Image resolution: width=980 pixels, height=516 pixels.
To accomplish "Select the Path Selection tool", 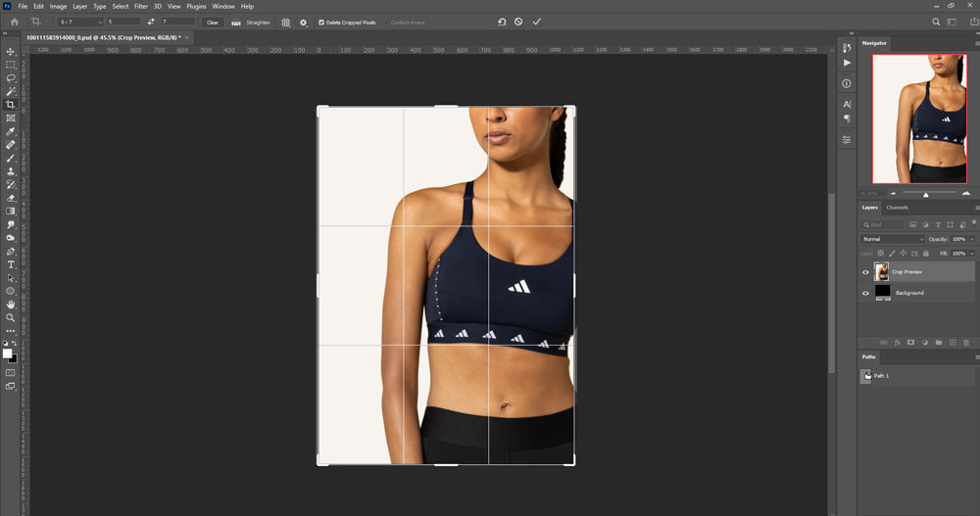I will click(x=11, y=278).
